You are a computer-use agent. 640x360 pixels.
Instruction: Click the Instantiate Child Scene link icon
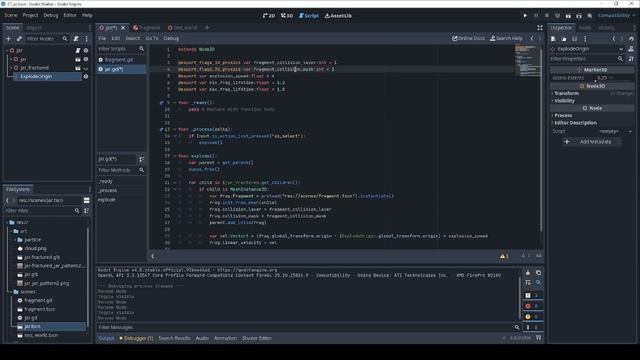click(19, 39)
